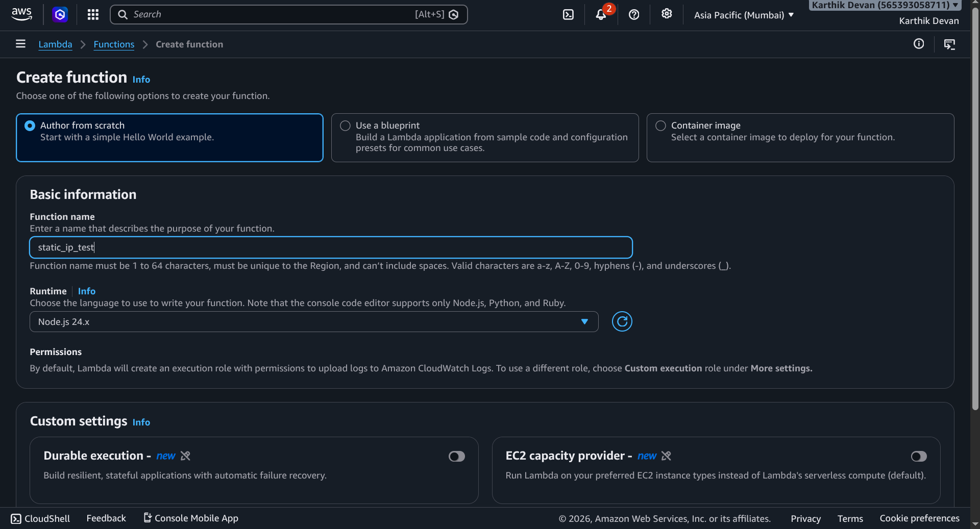Open the help question mark icon

pos(634,15)
